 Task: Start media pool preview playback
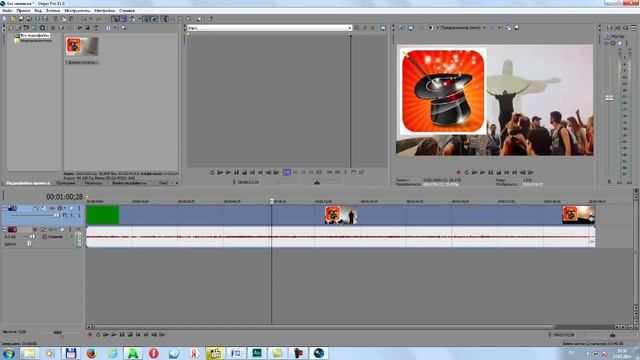[x=80, y=28]
